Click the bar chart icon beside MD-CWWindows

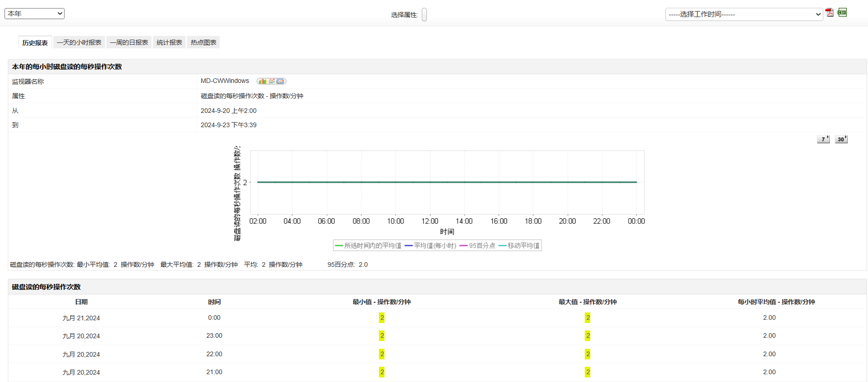click(x=262, y=81)
